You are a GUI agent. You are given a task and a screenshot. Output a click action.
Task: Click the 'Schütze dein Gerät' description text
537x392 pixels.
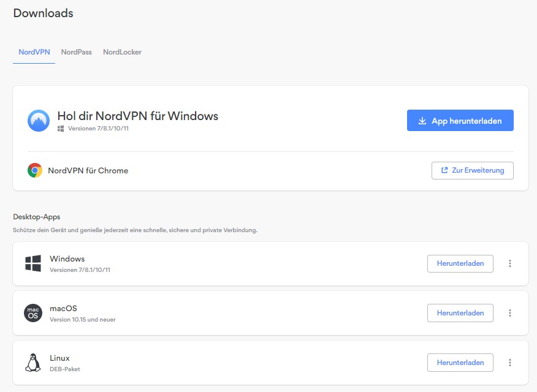click(135, 230)
